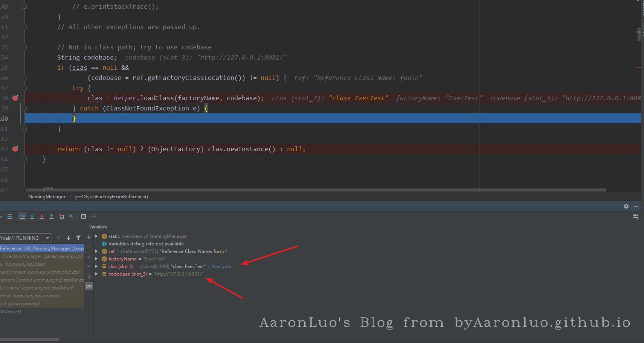Select the NDIInject stack frame
Viewport: 644px width, 343px height.
click(42, 312)
